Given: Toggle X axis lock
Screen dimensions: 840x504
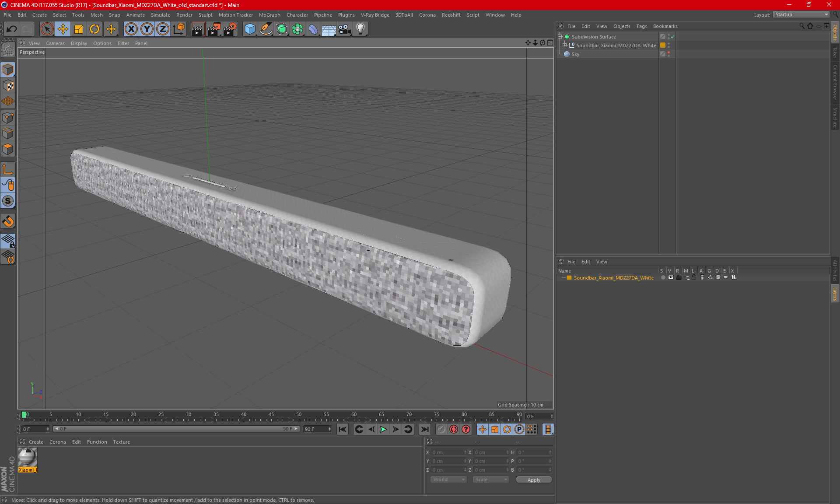Looking at the screenshot, I should coord(131,29).
